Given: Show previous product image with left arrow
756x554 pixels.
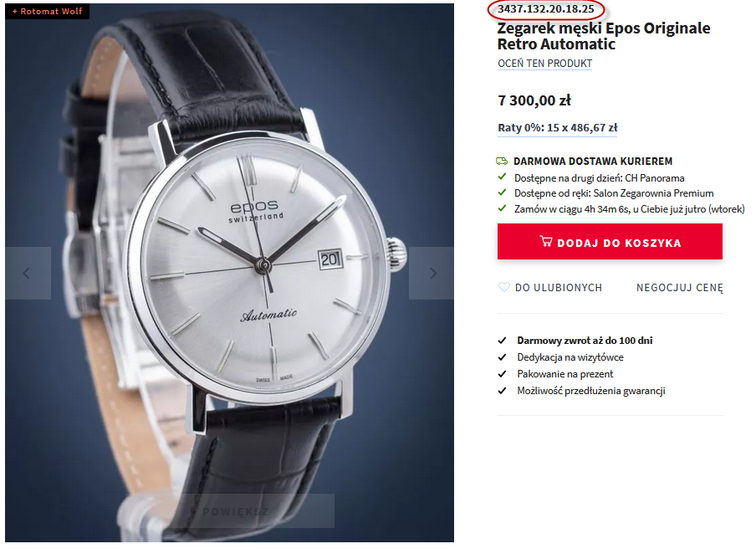Looking at the screenshot, I should (x=28, y=273).
